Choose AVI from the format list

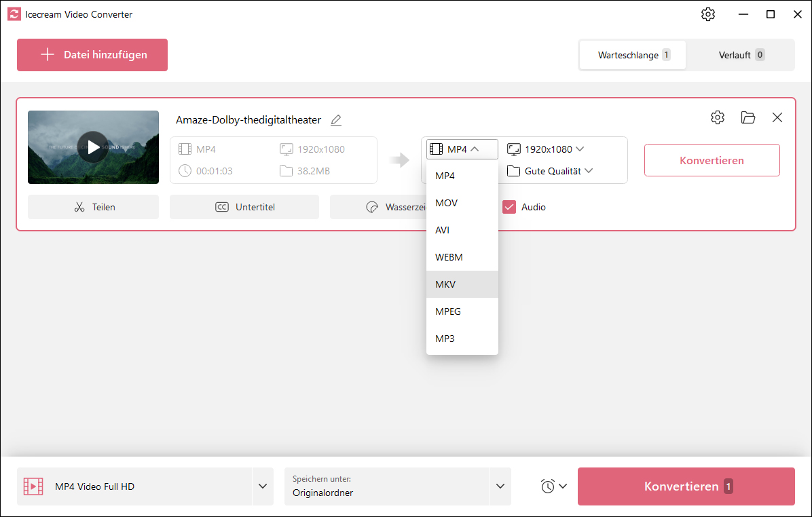point(462,230)
